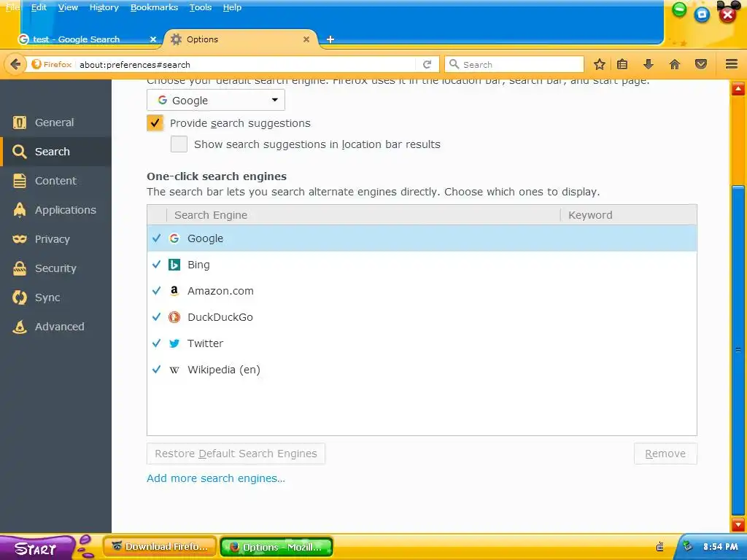Screen dimensions: 747x560
Task: Click the Sync arrows icon in sidebar
Action: pyautogui.click(x=20, y=297)
